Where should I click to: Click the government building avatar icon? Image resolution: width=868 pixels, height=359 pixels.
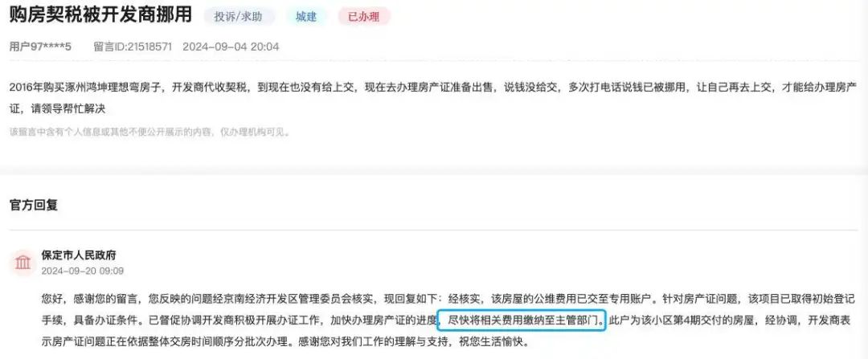tap(23, 262)
